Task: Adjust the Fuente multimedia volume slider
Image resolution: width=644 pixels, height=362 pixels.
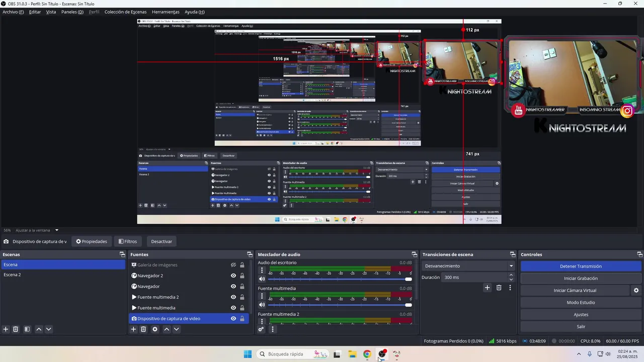Action: (x=340, y=305)
